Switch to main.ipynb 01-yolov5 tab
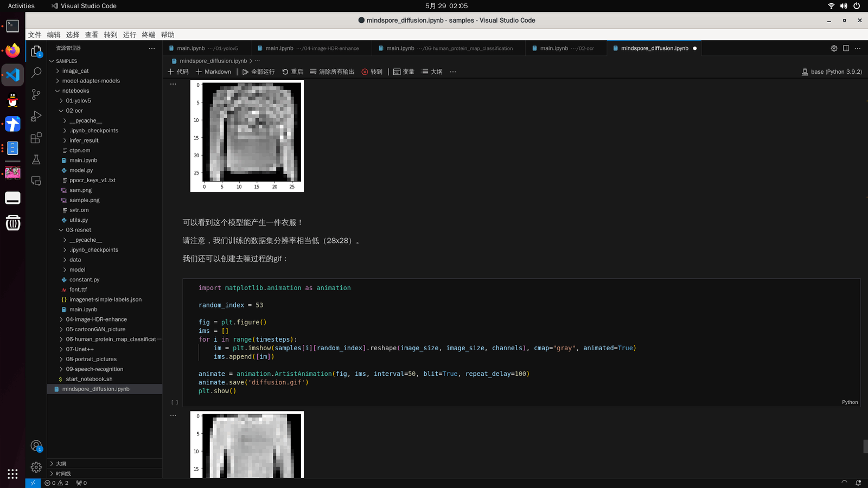 pos(206,48)
